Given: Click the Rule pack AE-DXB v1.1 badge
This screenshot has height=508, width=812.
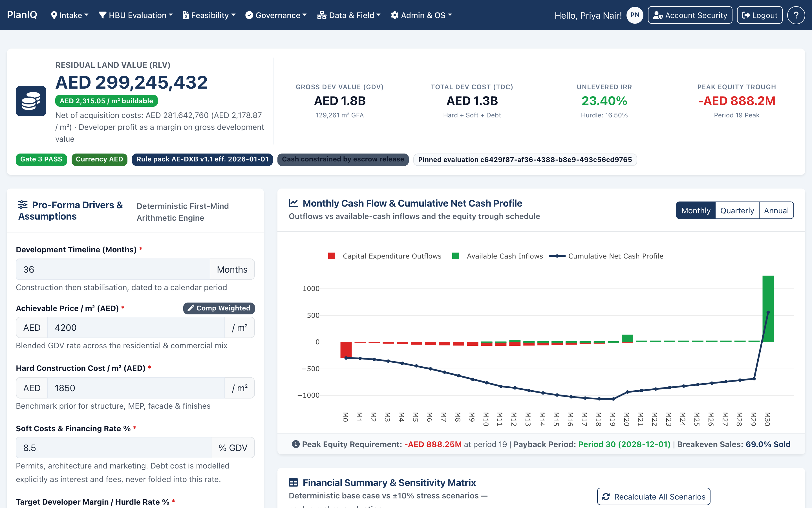Looking at the screenshot, I should coord(202,159).
